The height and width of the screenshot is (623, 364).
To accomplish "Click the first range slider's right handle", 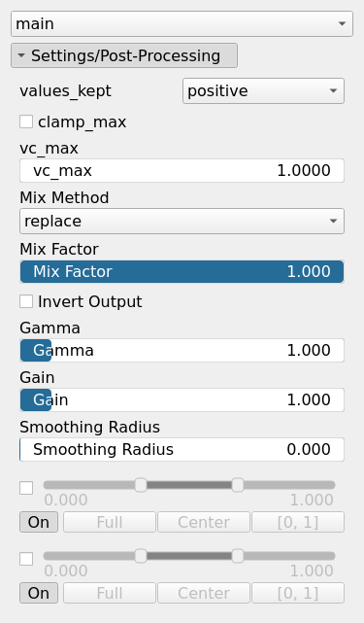I will 238,485.
